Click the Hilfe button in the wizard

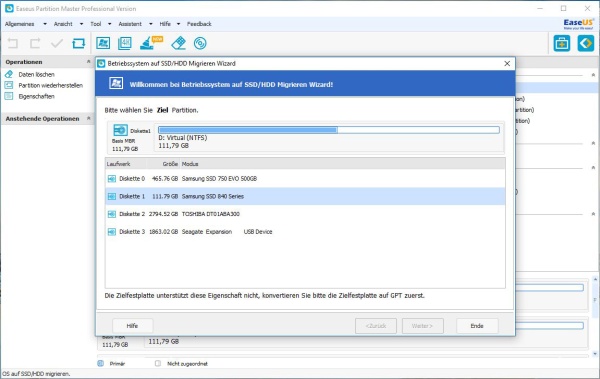click(x=132, y=326)
